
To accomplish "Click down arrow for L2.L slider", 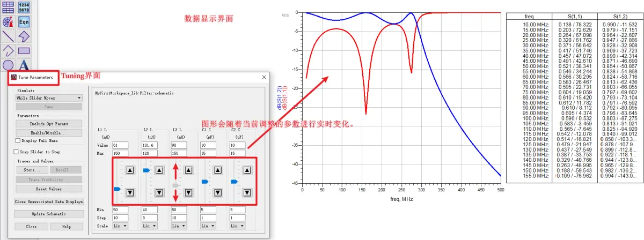I will [x=159, y=192].
